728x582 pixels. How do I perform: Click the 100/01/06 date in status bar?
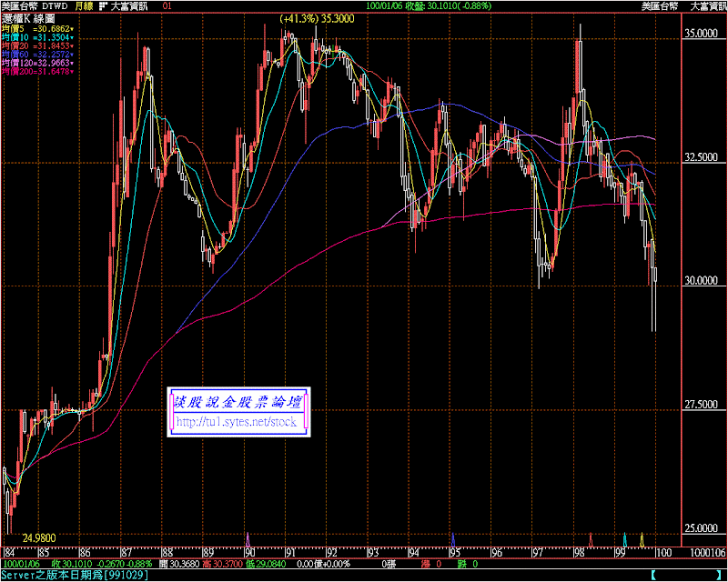21,564
